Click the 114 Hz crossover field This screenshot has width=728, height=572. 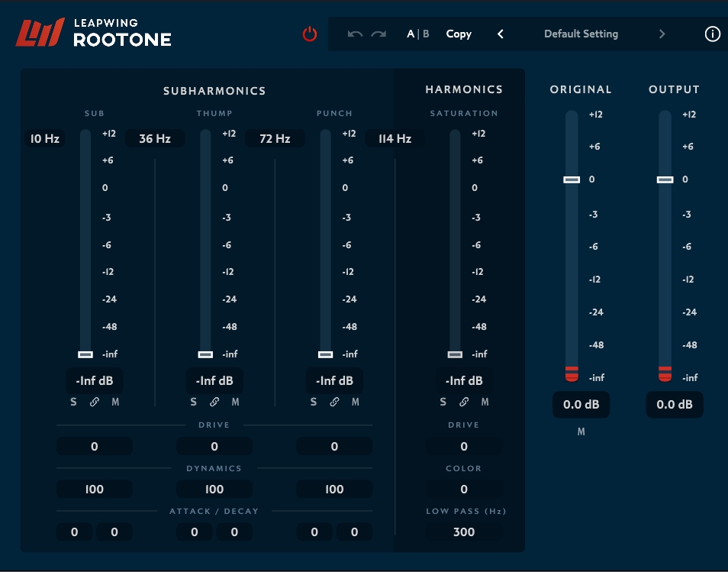pos(395,138)
